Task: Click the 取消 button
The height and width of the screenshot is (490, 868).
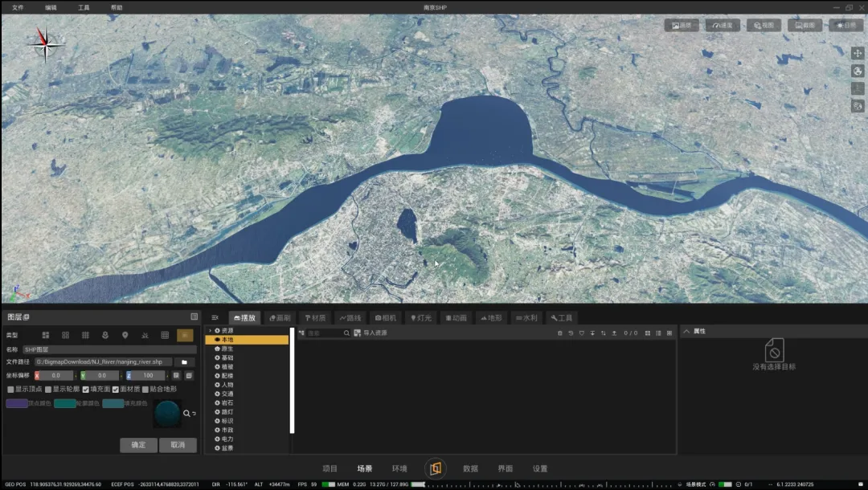Action: 178,445
